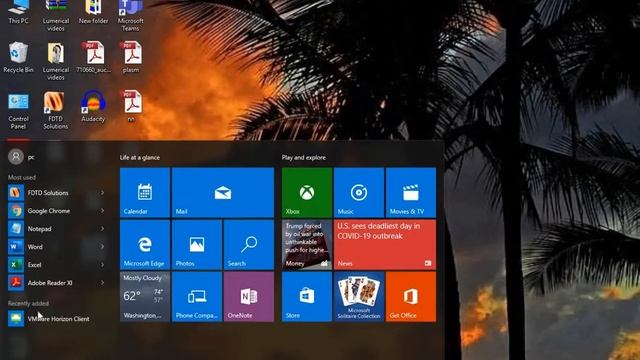Open the Phone Companion tile
This screenshot has height=360, width=640.
[x=197, y=297]
